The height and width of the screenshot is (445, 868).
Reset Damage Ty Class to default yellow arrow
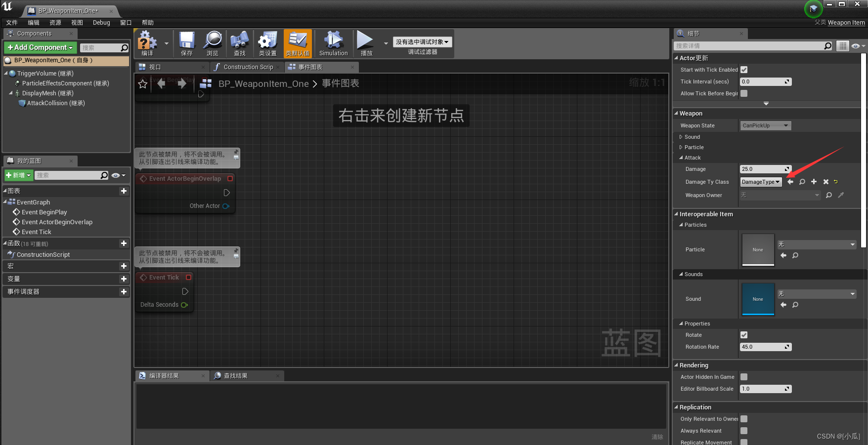(x=836, y=182)
